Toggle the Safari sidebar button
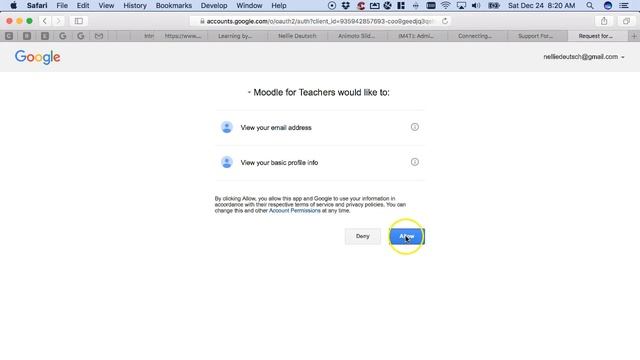This screenshot has width=640, height=360. [78, 21]
